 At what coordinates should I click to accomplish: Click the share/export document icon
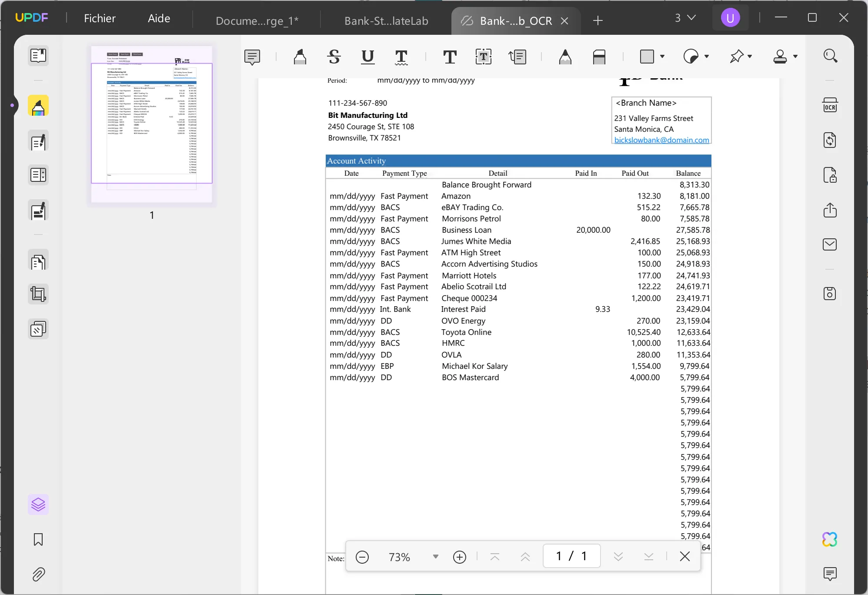pos(831,210)
